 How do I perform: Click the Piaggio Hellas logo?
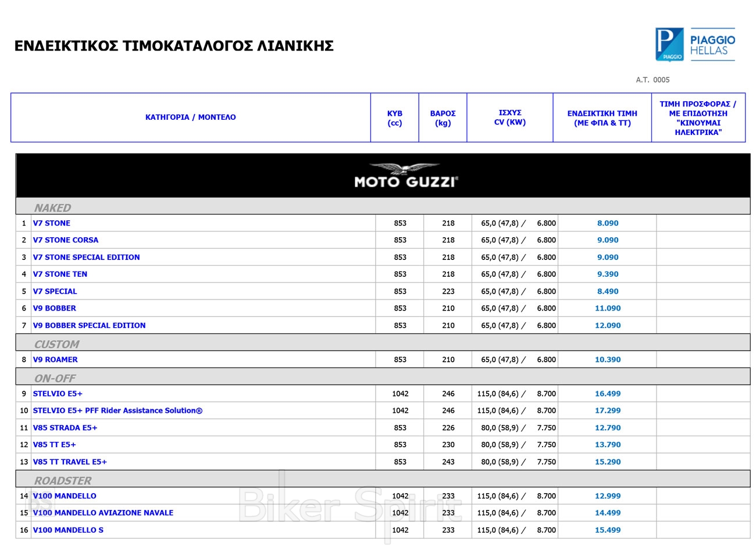point(695,44)
